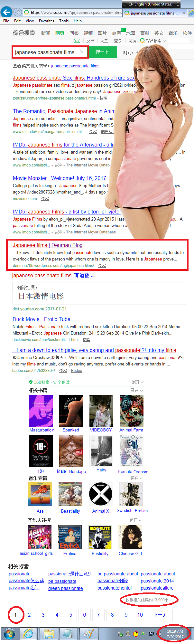Click the browser forward arrow
Image resolution: width=194 pixels, height=644 pixels.
point(17,13)
